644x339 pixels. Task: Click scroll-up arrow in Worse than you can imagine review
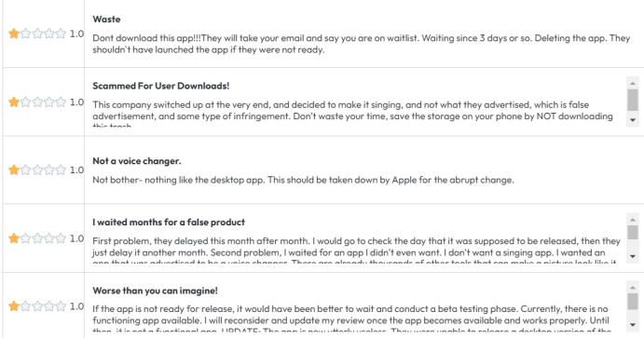[x=633, y=288]
